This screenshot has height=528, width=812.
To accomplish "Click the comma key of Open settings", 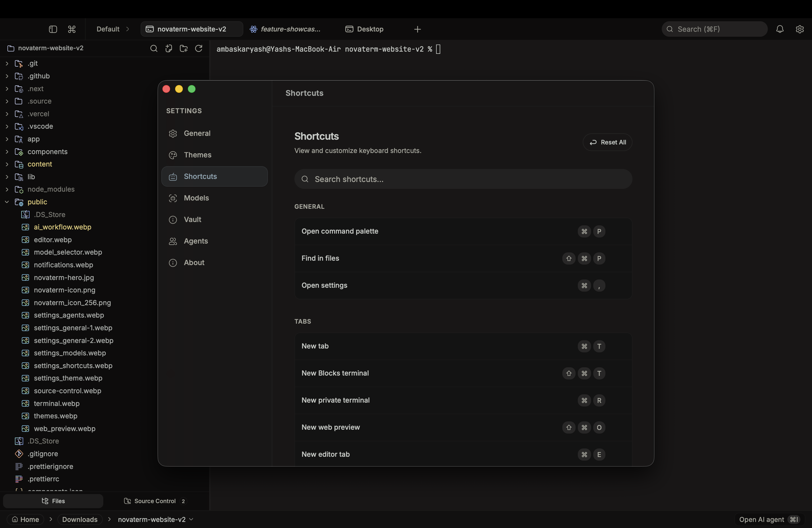I will [x=599, y=286].
